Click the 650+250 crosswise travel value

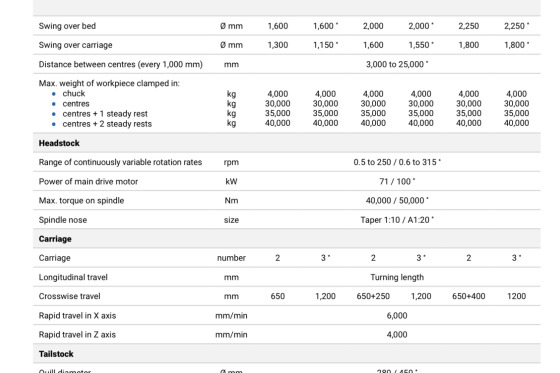[373, 296]
